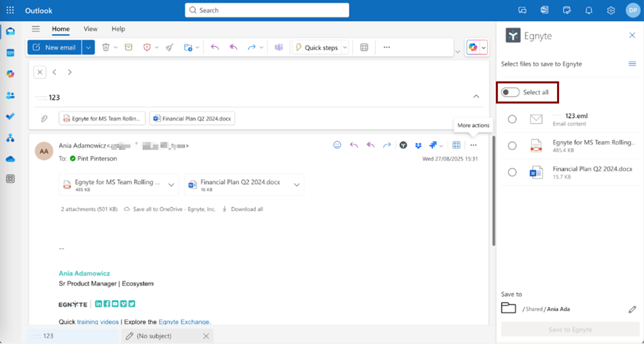
Task: Click the pencil icon to edit save folder
Action: coord(632,309)
